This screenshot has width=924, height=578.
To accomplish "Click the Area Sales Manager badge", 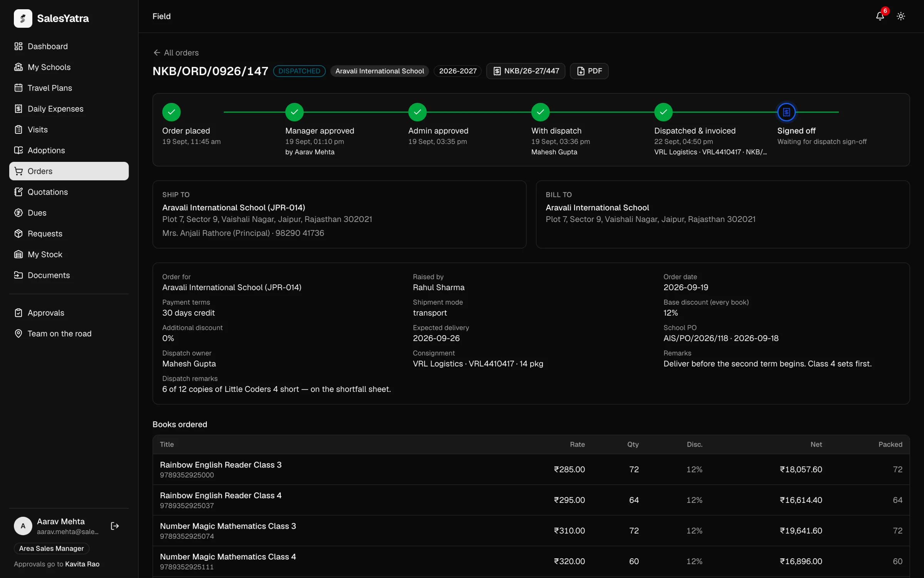I will pyautogui.click(x=52, y=548).
